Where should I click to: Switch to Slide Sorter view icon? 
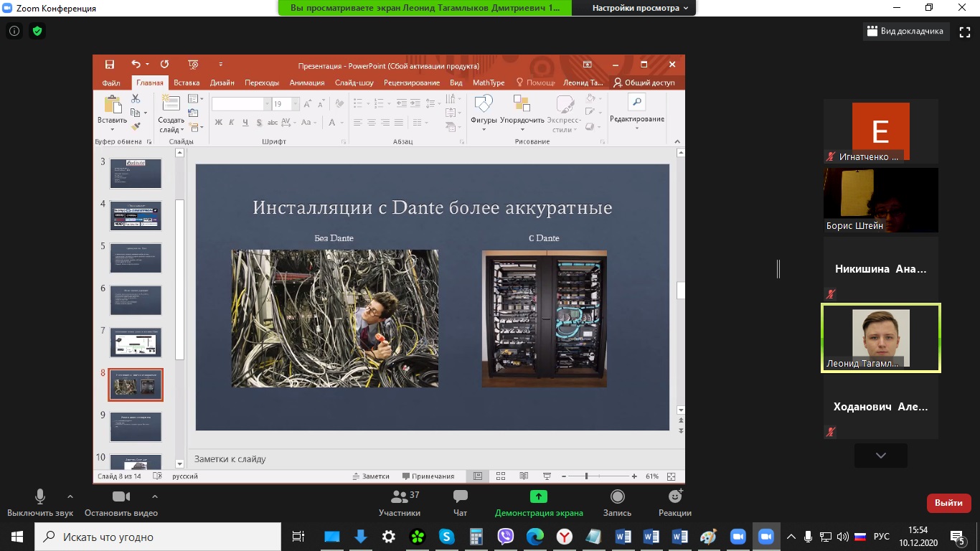(501, 476)
